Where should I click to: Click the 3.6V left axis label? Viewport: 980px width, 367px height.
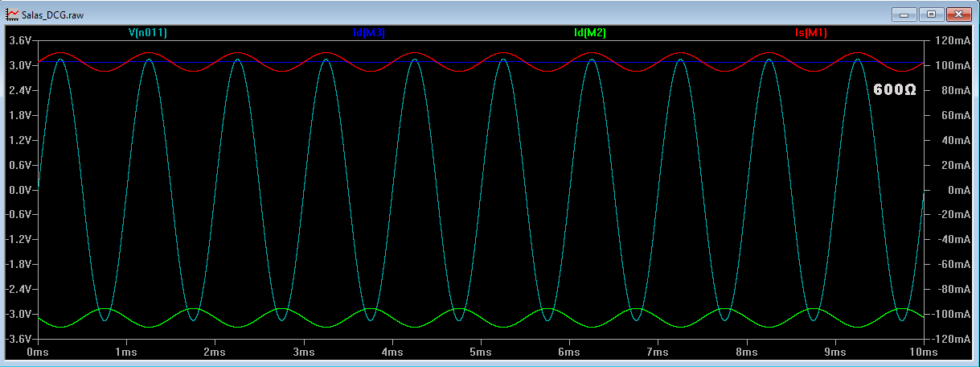(20, 40)
